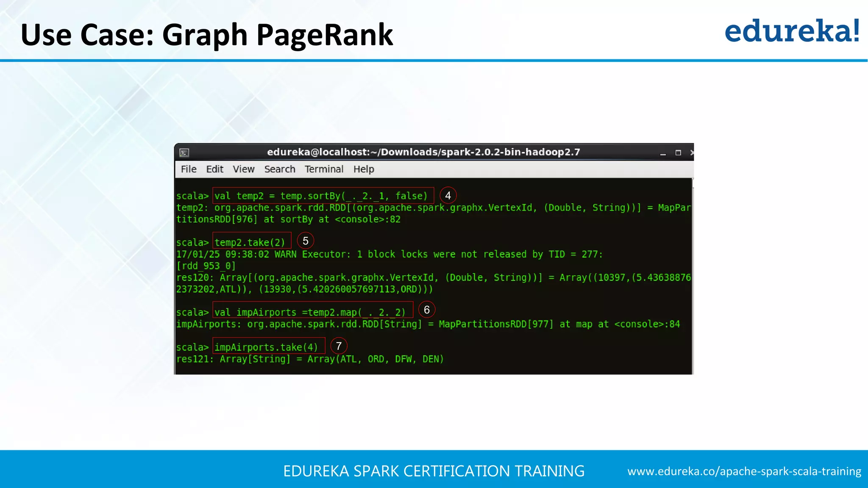This screenshot has width=868, height=488.
Task: Click the 'impAirports: org.apache.spark.rdd.RDD[String]' output
Action: (428, 324)
